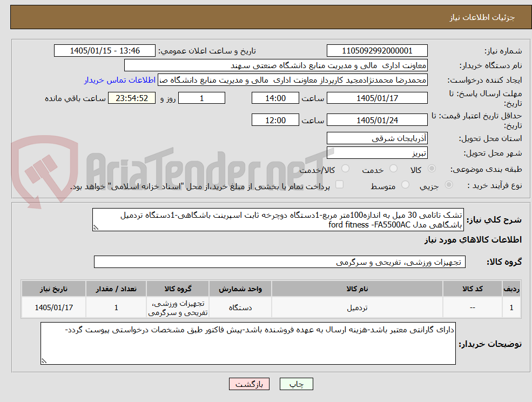Click the remaining time 23:54:52 field
The width and height of the screenshot is (532, 402).
click(132, 98)
